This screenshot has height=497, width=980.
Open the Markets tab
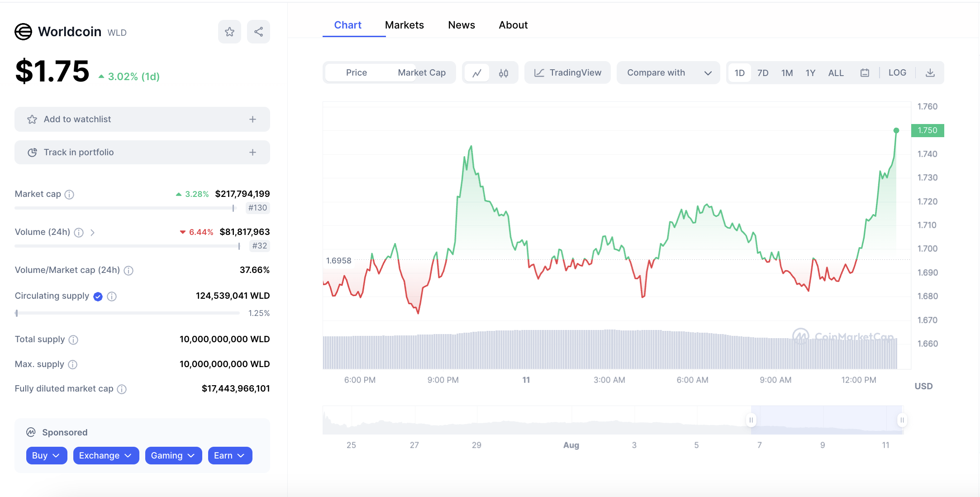click(404, 25)
